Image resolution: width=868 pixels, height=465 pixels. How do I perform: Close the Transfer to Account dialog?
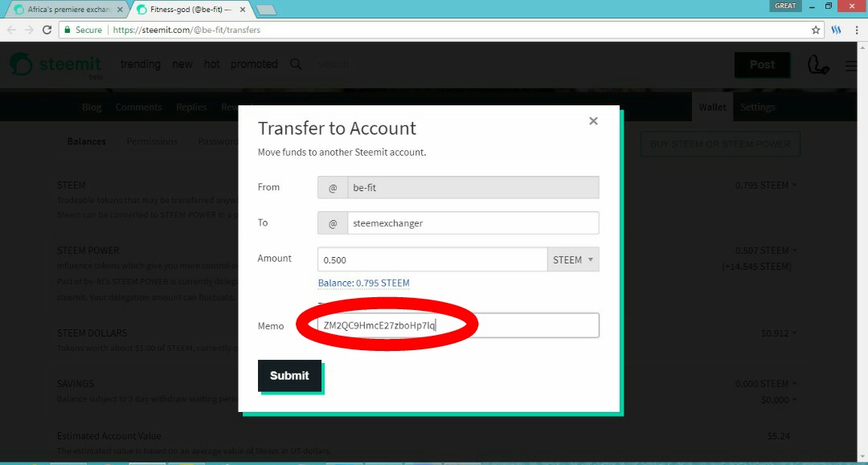click(593, 120)
